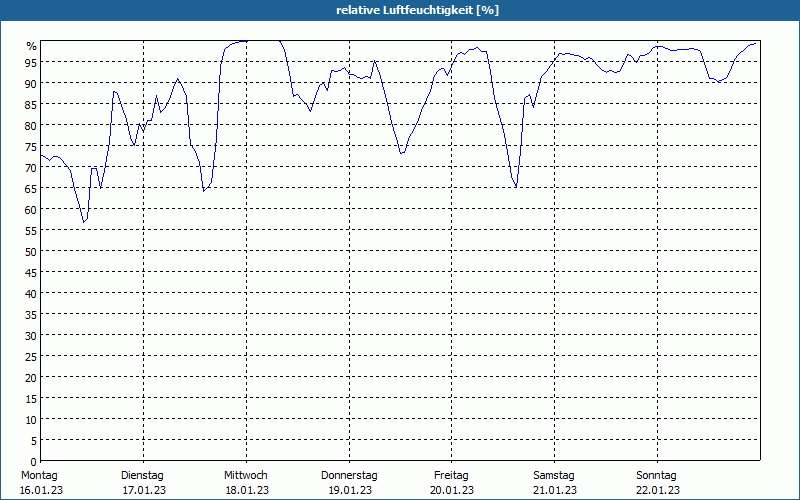Screen dimensions: 800x500
Task: Click the chart title 'relative Luftfeuchtigkeit [%]'
Action: (x=417, y=10)
